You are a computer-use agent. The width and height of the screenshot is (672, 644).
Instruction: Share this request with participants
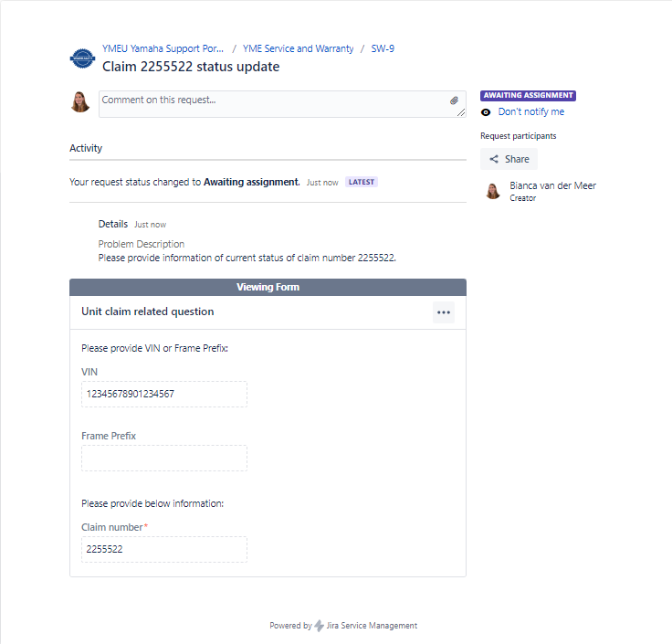(x=509, y=159)
